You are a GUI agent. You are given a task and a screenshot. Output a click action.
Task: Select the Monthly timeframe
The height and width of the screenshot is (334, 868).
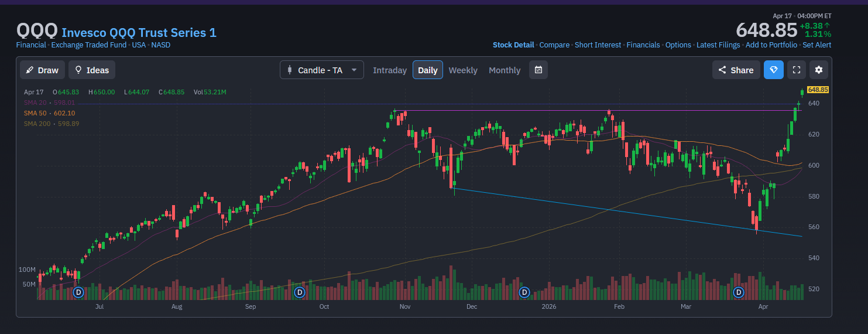click(x=505, y=70)
